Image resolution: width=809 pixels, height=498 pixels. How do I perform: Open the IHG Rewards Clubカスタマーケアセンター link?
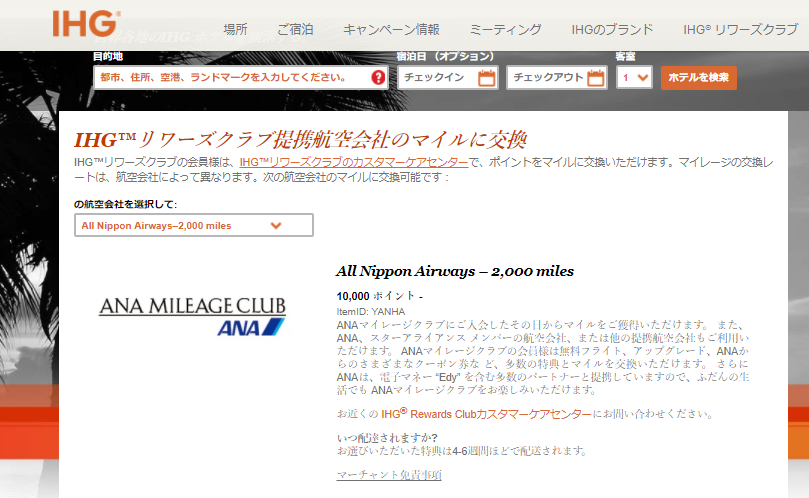487,414
